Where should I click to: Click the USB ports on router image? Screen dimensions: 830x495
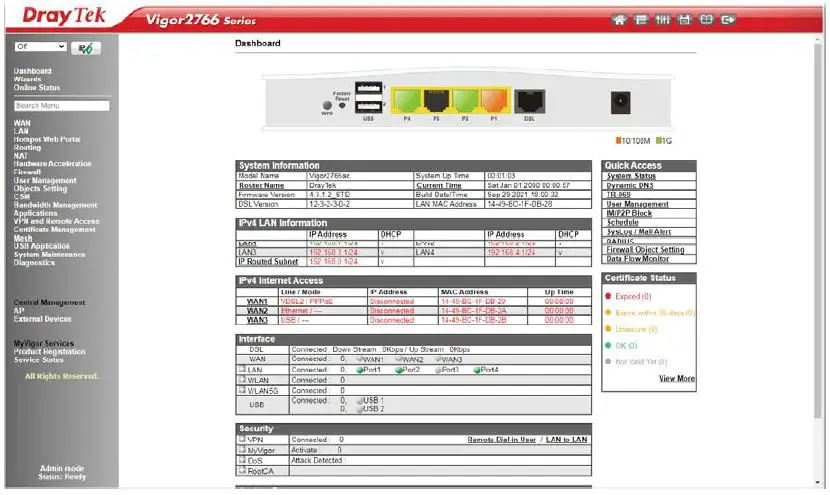[x=368, y=97]
